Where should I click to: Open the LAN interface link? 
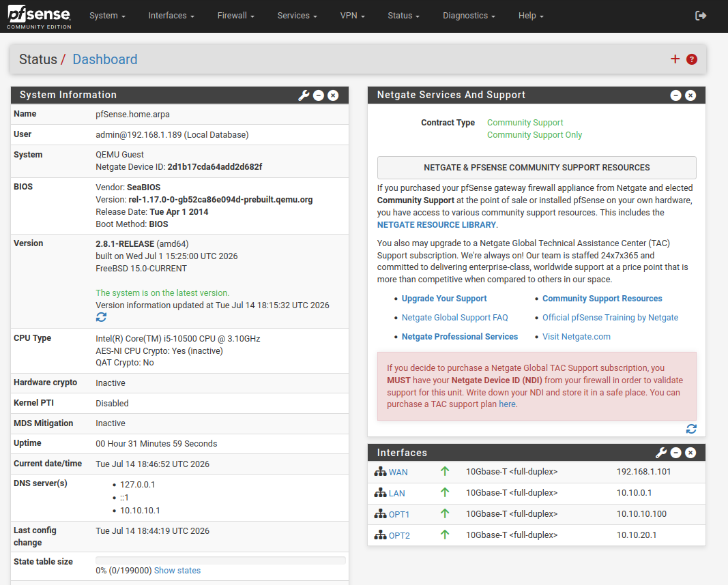pyautogui.click(x=396, y=493)
